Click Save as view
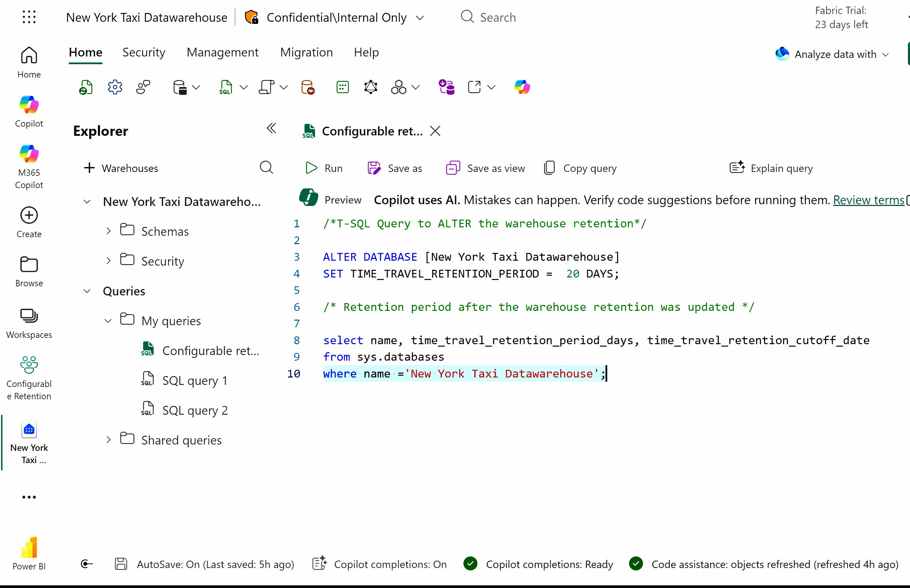The height and width of the screenshot is (588, 910). (x=486, y=168)
